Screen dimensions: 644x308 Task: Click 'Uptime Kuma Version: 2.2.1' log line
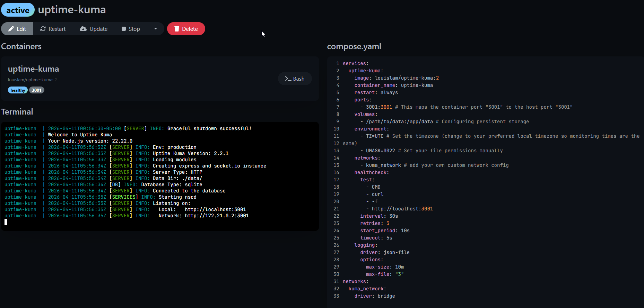[x=116, y=153]
